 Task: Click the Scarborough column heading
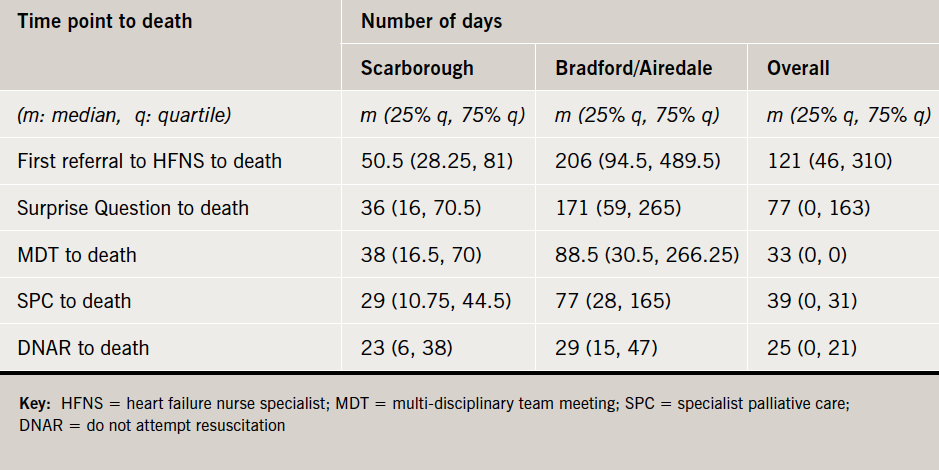coord(417,69)
